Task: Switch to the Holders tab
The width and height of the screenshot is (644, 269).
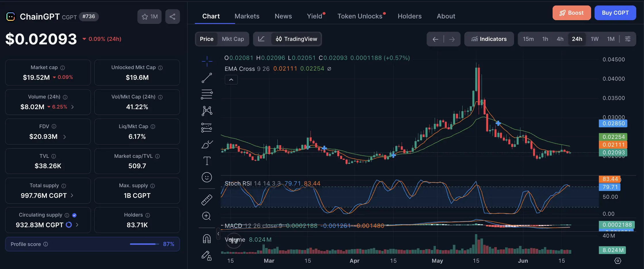Action: click(x=410, y=16)
